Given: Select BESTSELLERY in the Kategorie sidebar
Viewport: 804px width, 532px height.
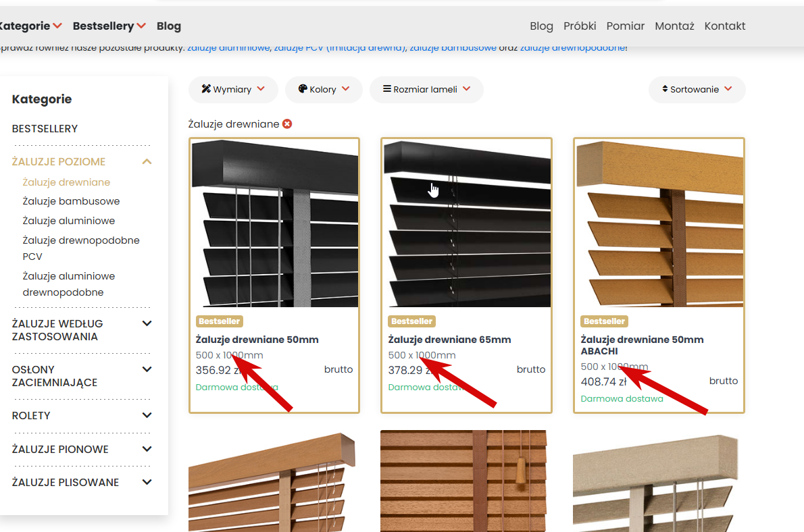Looking at the screenshot, I should point(45,129).
